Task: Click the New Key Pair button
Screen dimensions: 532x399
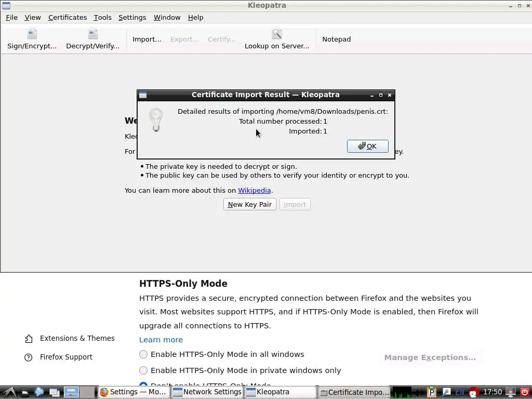Action: tap(250, 204)
